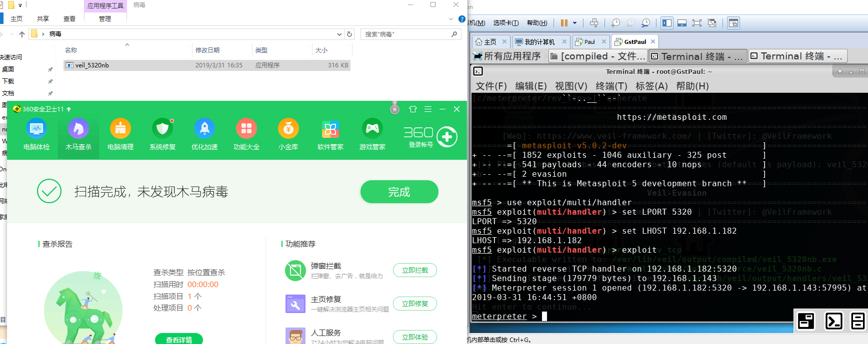Open 功能大全 feature grid icon
The height and width of the screenshot is (344, 868).
[246, 135]
